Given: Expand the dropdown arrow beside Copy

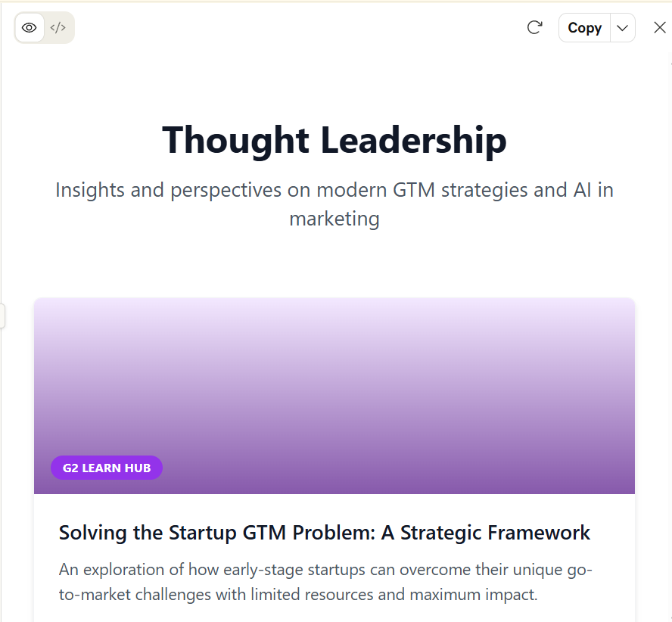Looking at the screenshot, I should 622,28.
